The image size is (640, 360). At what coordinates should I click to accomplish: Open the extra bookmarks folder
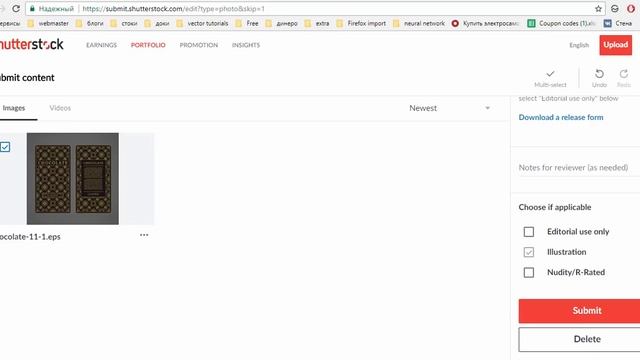317,23
